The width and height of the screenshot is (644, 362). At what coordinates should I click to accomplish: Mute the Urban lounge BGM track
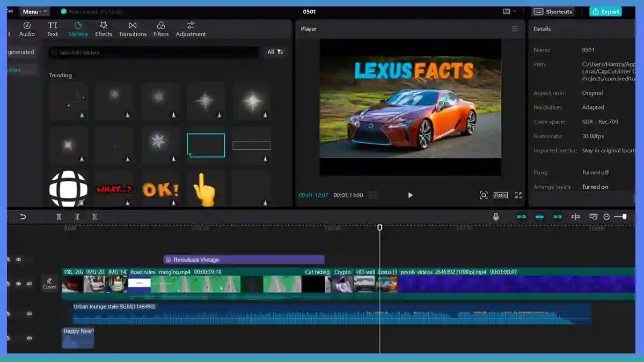pyautogui.click(x=29, y=314)
